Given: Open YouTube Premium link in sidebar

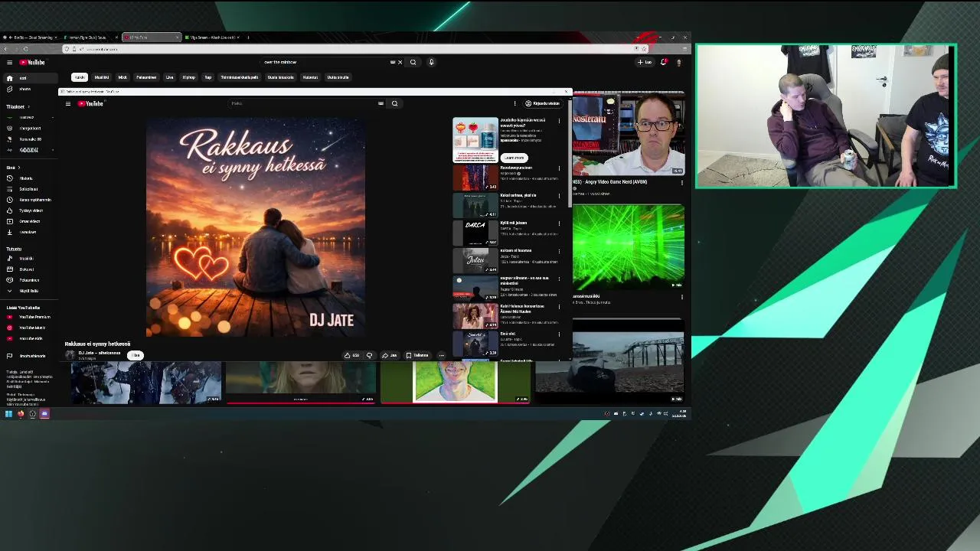Looking at the screenshot, I should pyautogui.click(x=31, y=317).
